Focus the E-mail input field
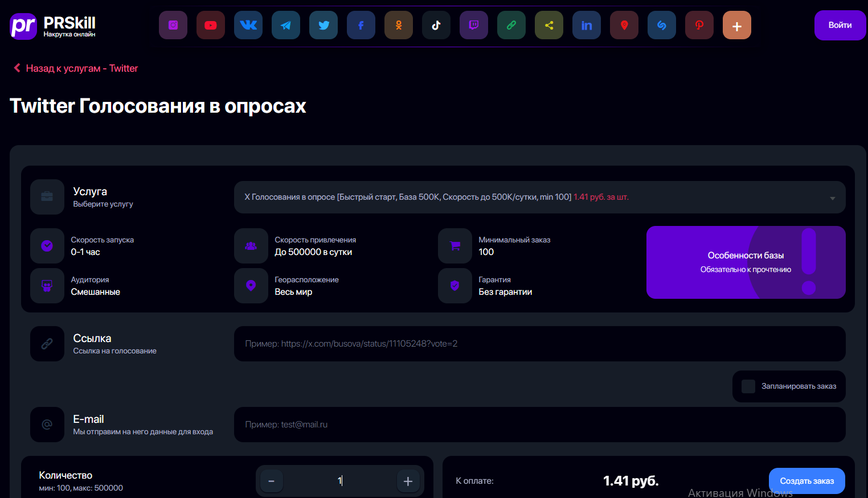Viewport: 868px width, 498px height. coord(540,425)
